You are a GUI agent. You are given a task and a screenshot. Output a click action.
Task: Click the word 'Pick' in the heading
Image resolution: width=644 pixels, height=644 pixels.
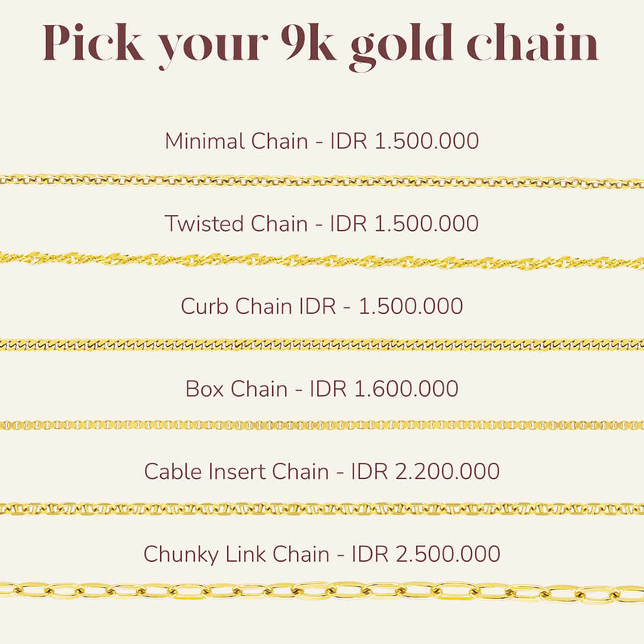(93, 43)
